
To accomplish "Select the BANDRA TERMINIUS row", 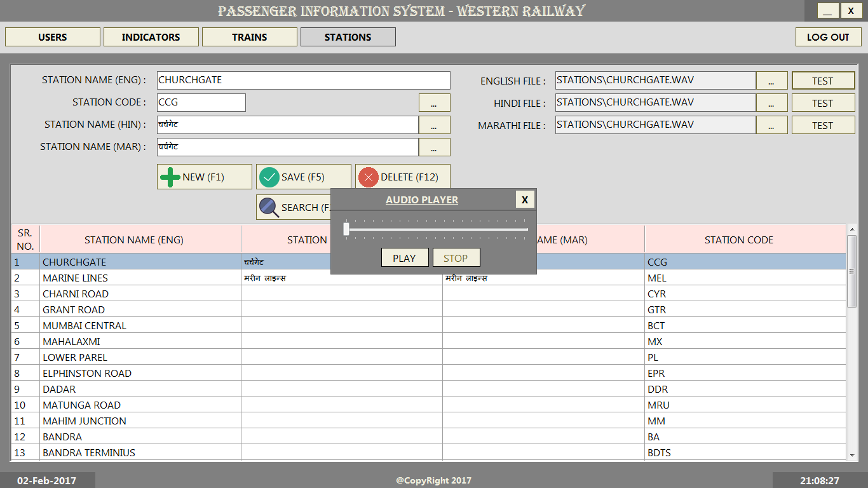I will pos(429,452).
